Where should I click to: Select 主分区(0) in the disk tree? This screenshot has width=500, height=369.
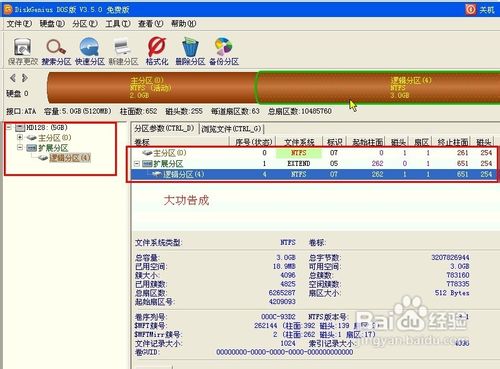click(x=54, y=138)
